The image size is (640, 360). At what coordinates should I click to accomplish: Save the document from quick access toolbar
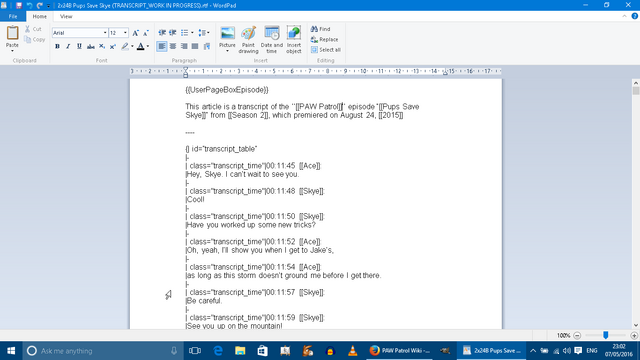19,5
